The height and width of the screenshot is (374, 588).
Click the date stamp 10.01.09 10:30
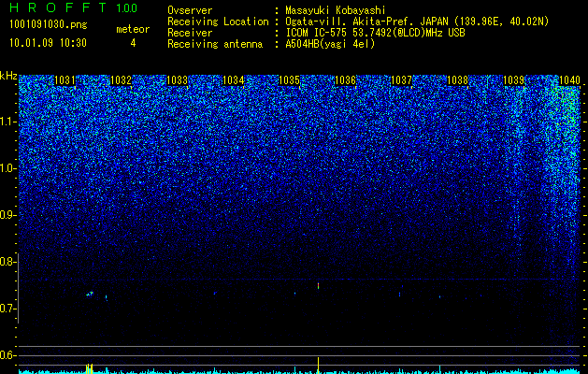[48, 43]
